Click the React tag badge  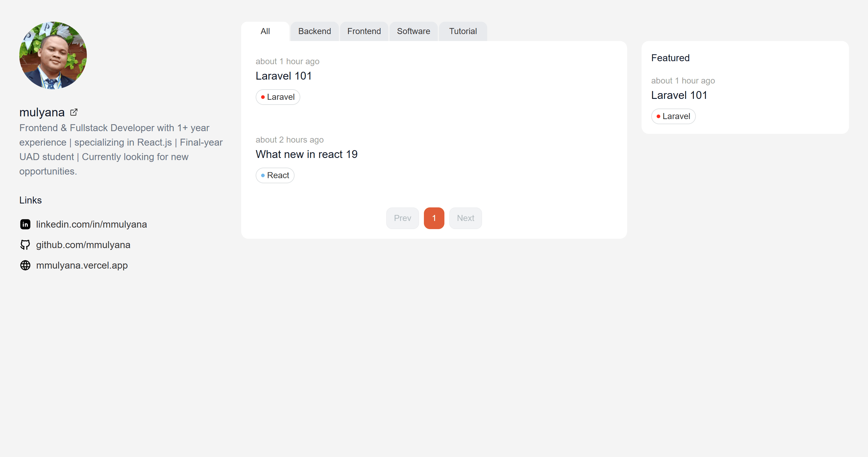tap(275, 175)
